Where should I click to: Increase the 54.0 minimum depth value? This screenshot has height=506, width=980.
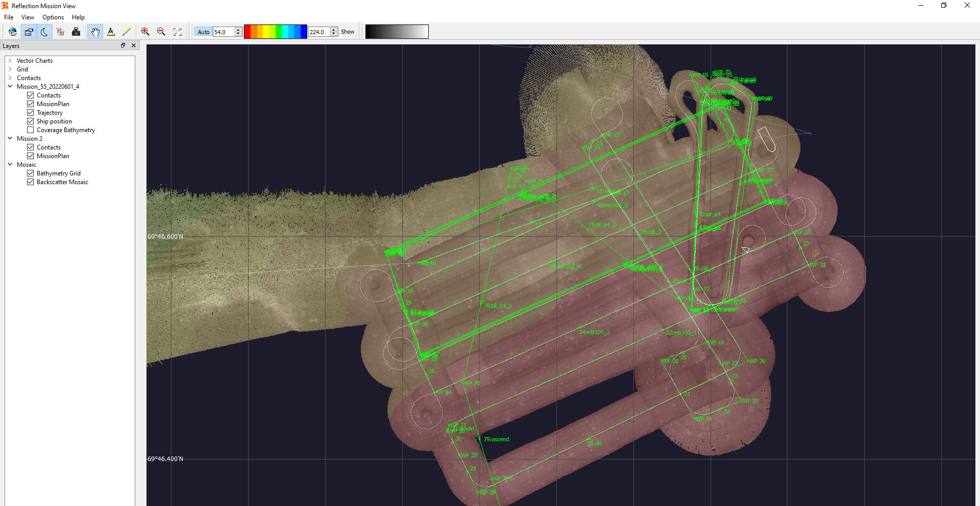238,30
